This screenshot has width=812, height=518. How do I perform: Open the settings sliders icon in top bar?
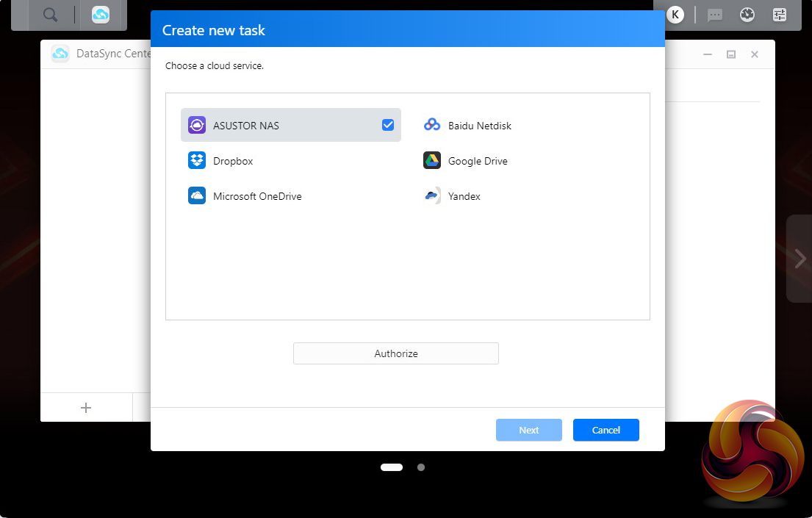tap(780, 15)
